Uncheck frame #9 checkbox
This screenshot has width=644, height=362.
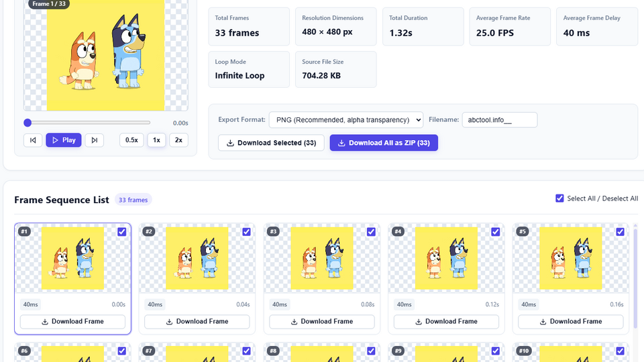click(x=496, y=351)
